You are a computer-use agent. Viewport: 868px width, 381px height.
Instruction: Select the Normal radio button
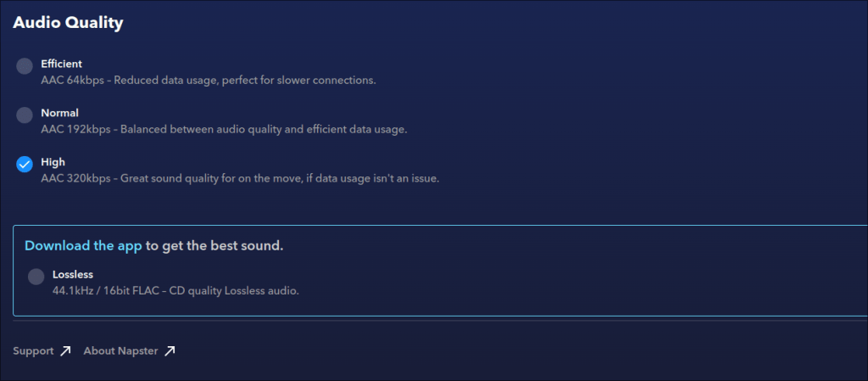(x=25, y=115)
